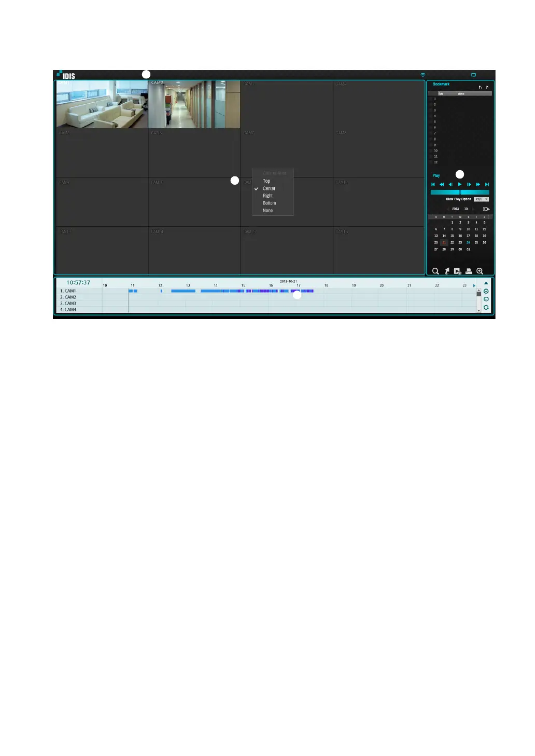Start playback with the play button
535x756 pixels.
[x=460, y=185]
